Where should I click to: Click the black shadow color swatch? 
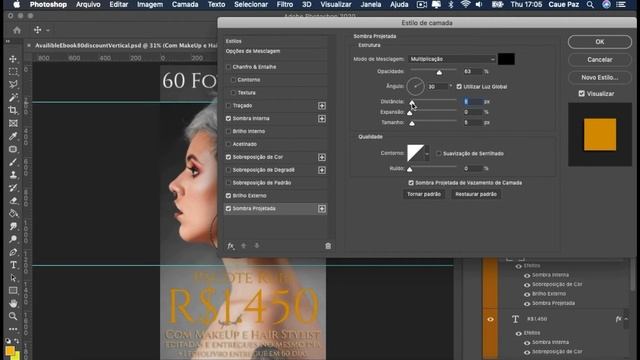(x=506, y=59)
